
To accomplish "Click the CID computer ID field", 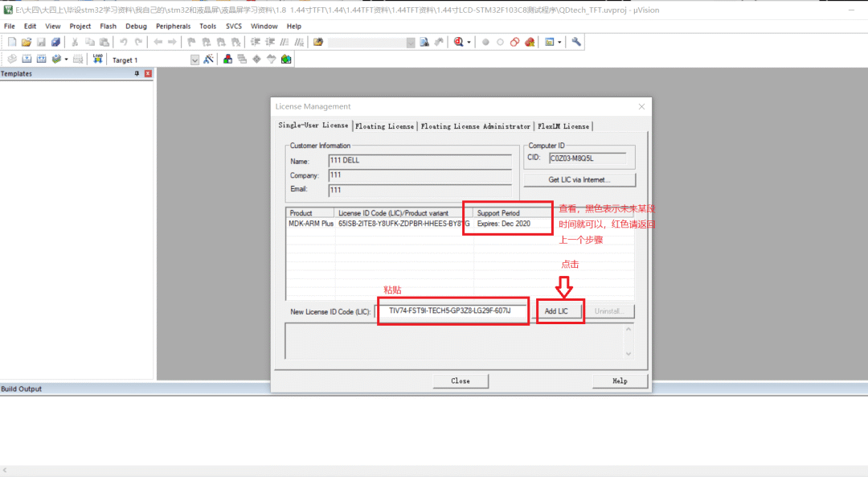I will (588, 158).
